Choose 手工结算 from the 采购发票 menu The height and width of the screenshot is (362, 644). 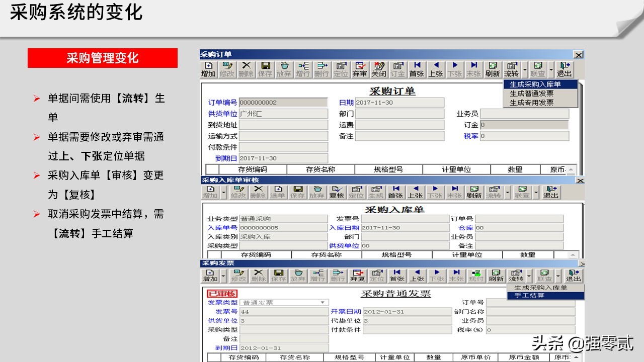pyautogui.click(x=545, y=296)
